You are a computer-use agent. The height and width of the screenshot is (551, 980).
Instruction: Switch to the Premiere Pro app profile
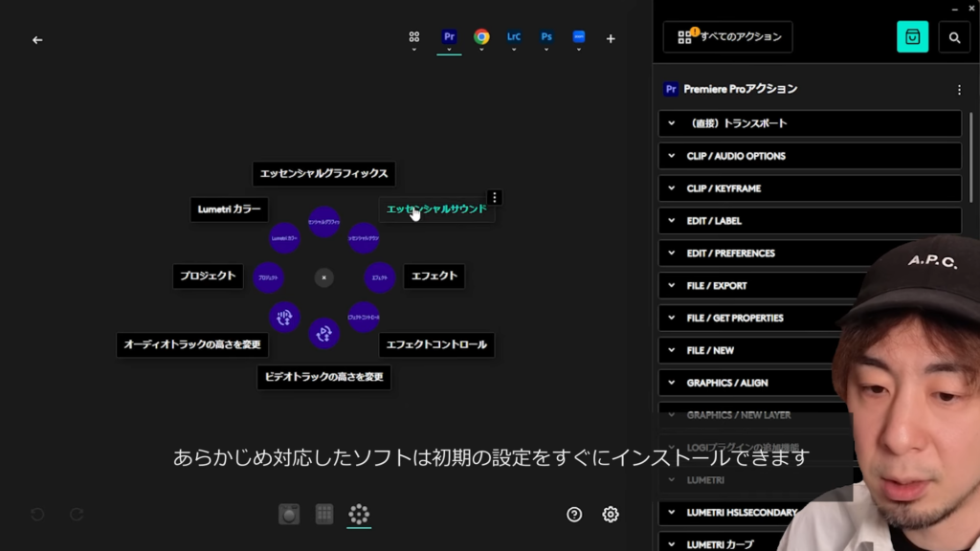point(449,37)
